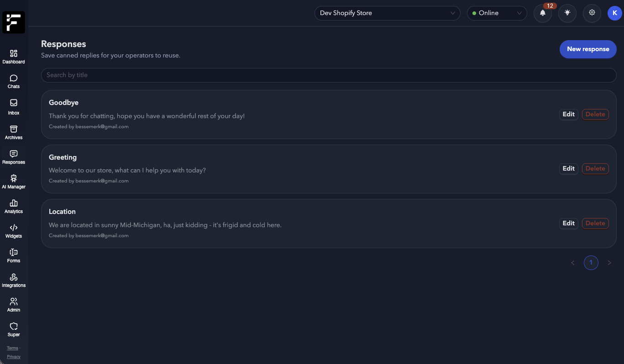
Task: Open Integrations in the sidebar
Action: click(14, 277)
